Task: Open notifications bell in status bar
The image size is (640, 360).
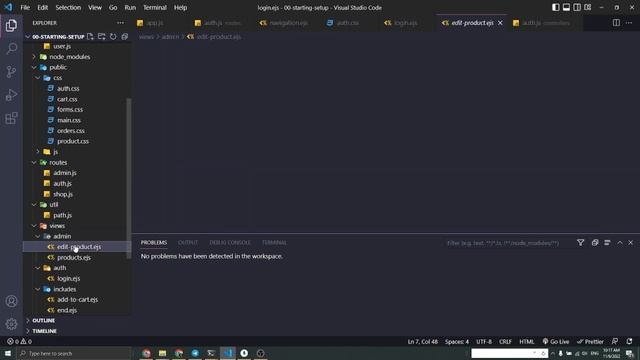Action: 629,341
